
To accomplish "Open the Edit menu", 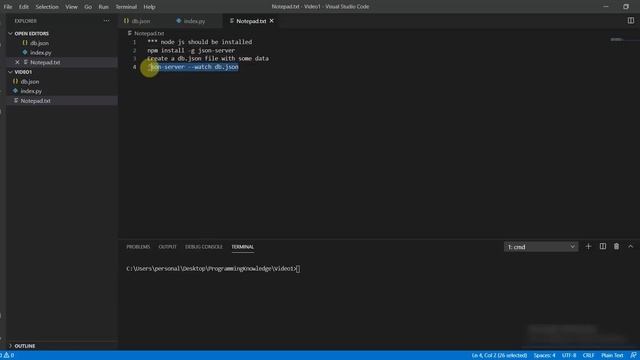I will 24,7.
